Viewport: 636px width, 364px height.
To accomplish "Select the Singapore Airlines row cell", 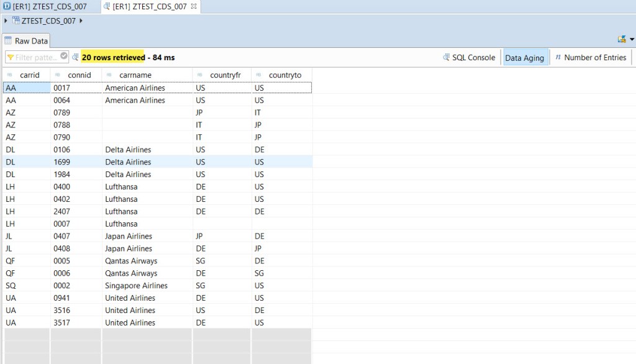I will point(136,286).
